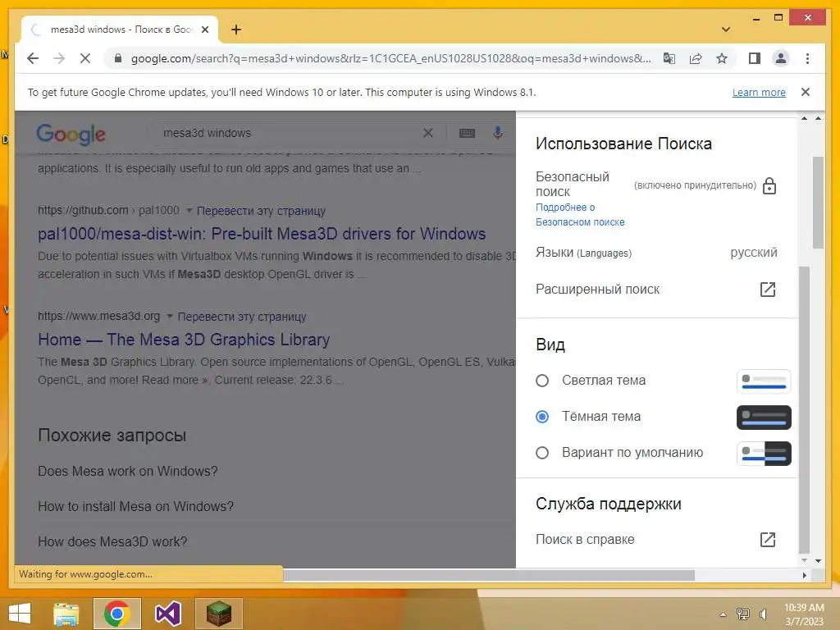
Task: Go back to the previous page
Action: pos(33,58)
